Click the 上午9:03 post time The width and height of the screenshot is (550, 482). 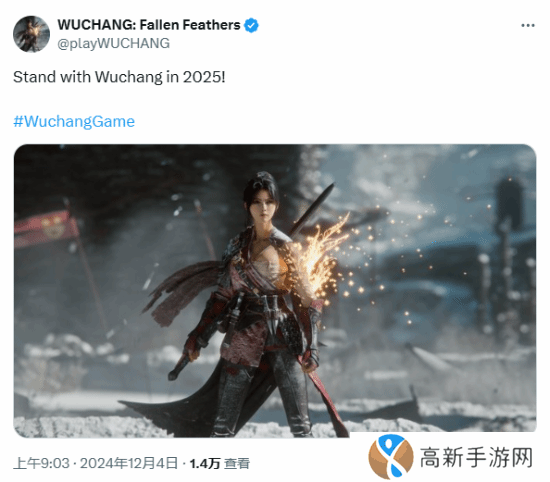[41, 463]
